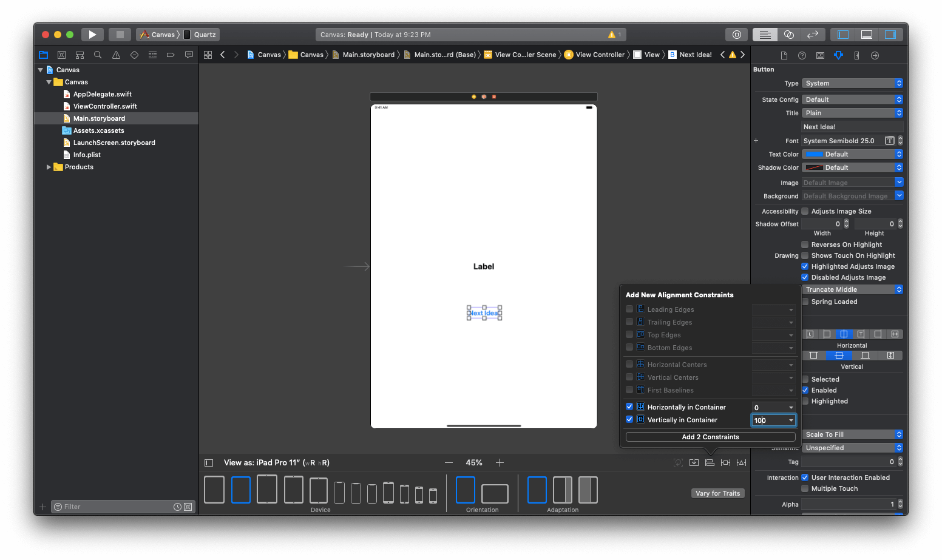
Task: Toggle Reverses On Highlight checkbox
Action: coord(805,245)
